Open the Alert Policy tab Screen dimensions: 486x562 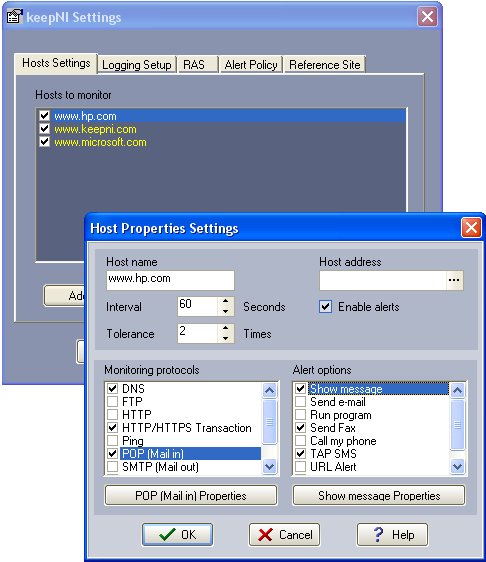point(251,65)
